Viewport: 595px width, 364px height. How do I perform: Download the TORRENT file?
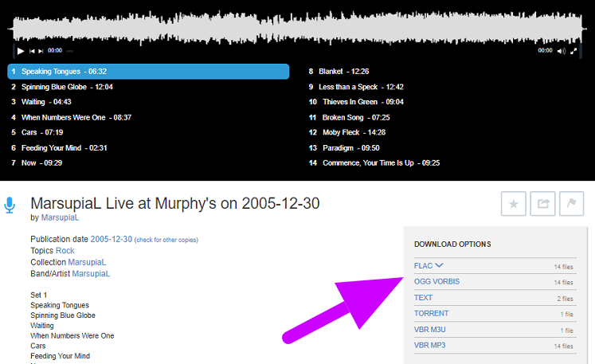(x=431, y=313)
